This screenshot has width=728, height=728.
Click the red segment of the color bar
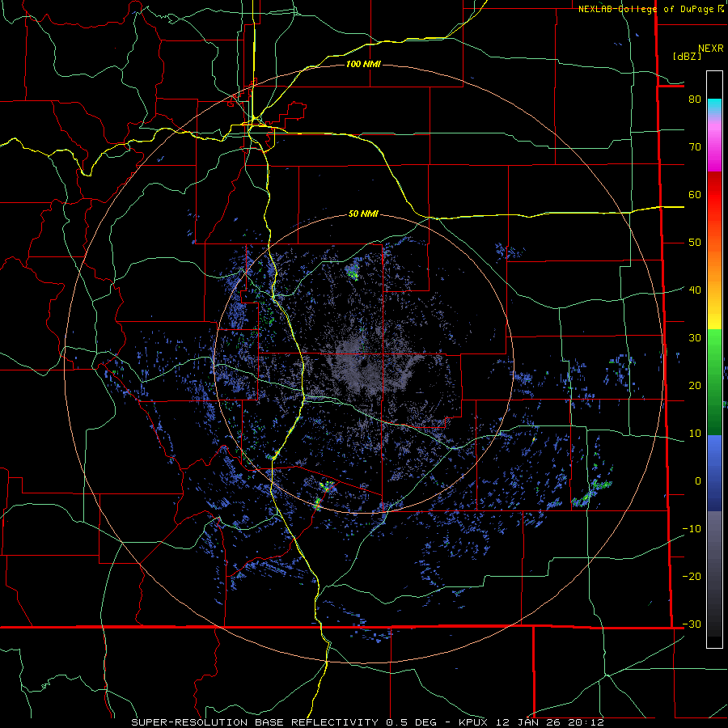coord(714,195)
